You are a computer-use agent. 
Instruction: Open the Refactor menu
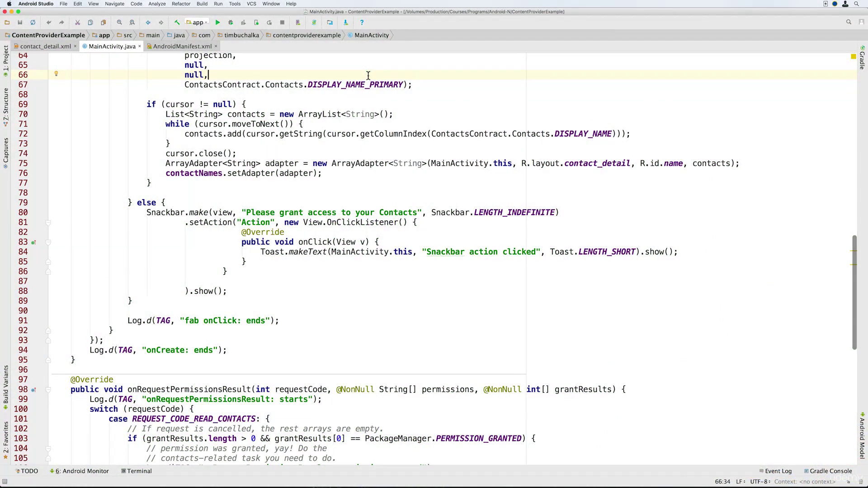pos(181,4)
